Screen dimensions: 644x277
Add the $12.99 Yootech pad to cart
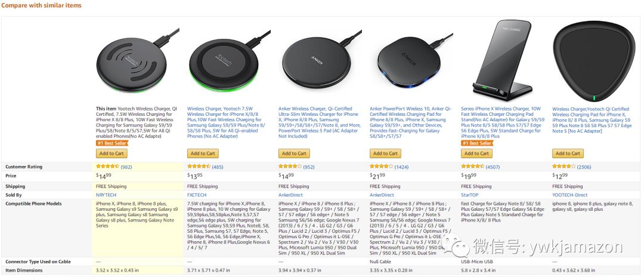click(568, 153)
